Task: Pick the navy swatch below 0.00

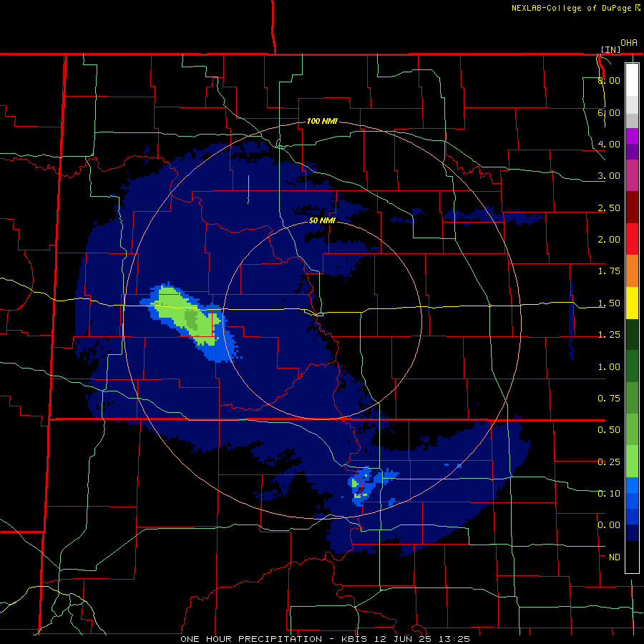Action: (632, 532)
